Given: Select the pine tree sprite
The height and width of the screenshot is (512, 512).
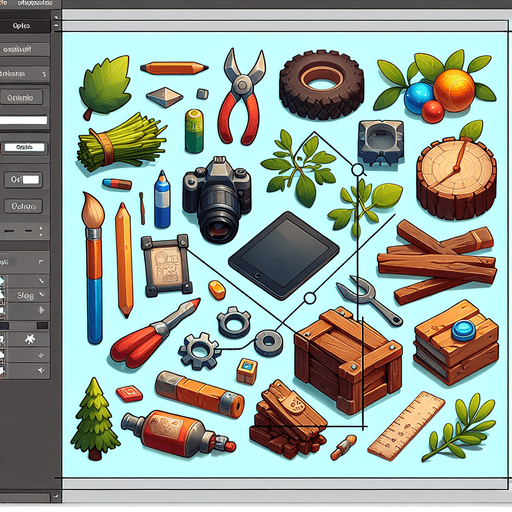Looking at the screenshot, I should (x=95, y=418).
